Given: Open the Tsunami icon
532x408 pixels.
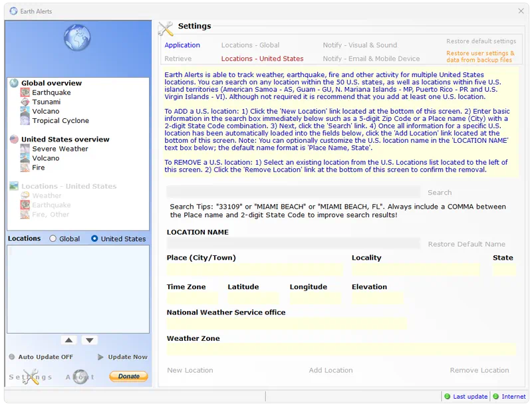Looking at the screenshot, I should (25, 102).
